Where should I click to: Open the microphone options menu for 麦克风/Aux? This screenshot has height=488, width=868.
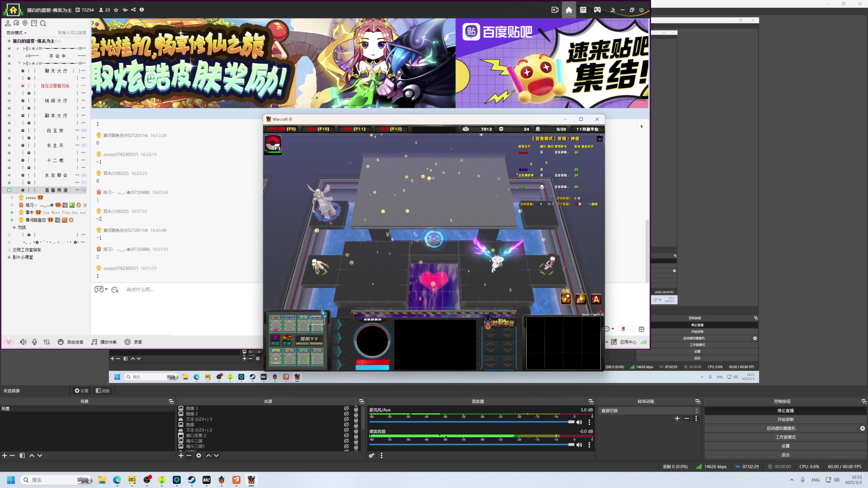pos(589,422)
